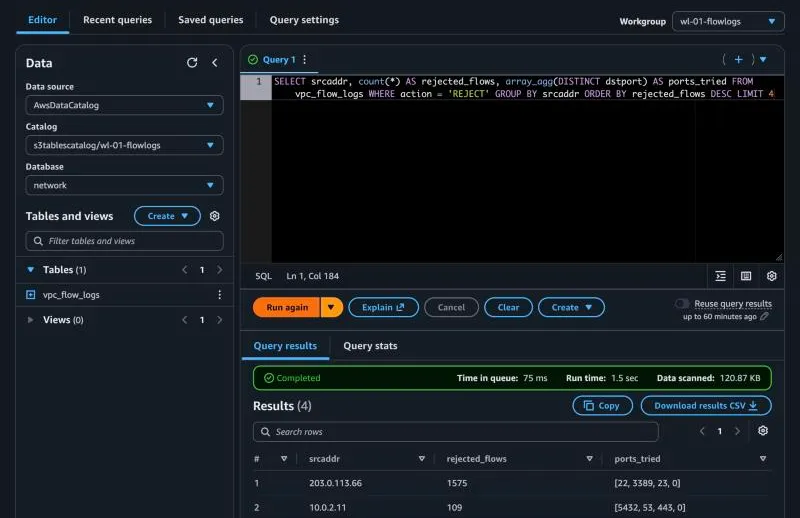Go to previous Tables page
Viewport: 800px width, 518px height.
(185, 269)
